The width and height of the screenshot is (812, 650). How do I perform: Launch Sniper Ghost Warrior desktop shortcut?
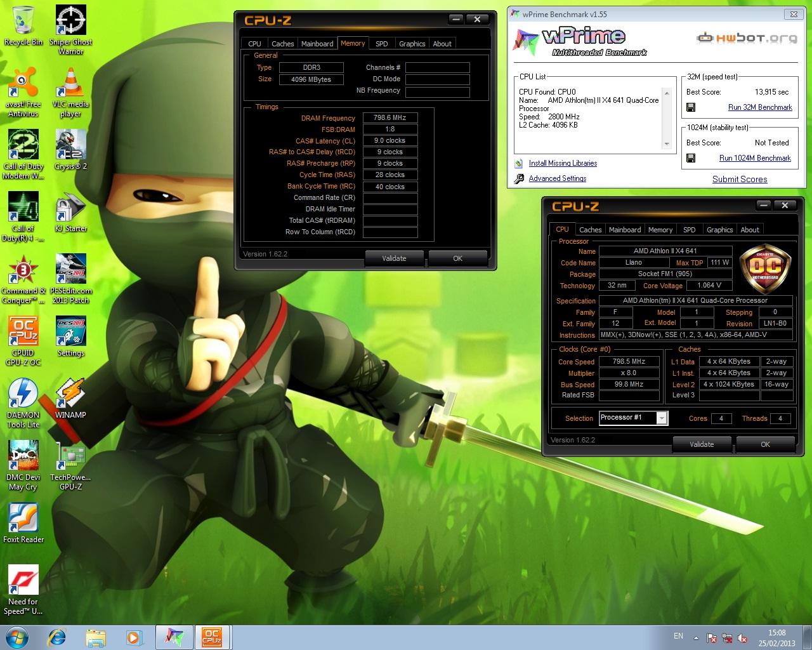[x=71, y=30]
